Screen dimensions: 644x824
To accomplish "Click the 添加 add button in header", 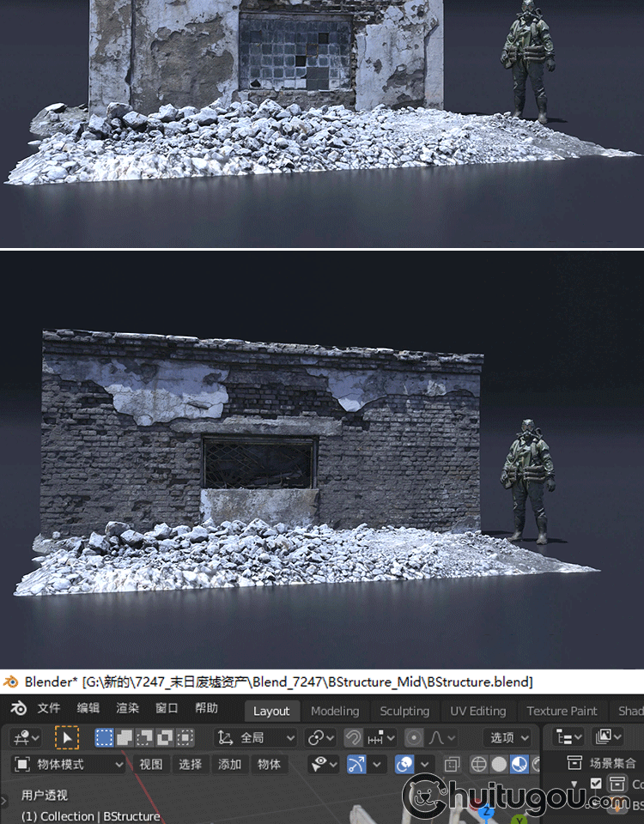I will tap(229, 764).
